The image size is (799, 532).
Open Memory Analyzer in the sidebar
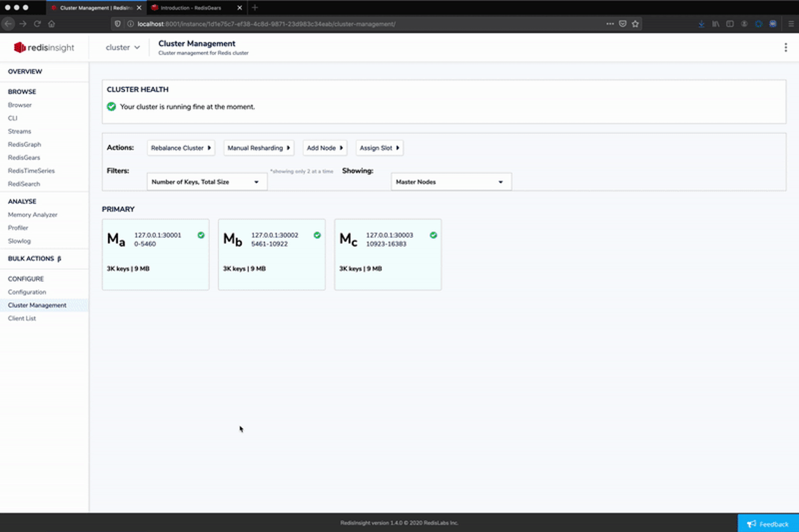click(x=33, y=215)
